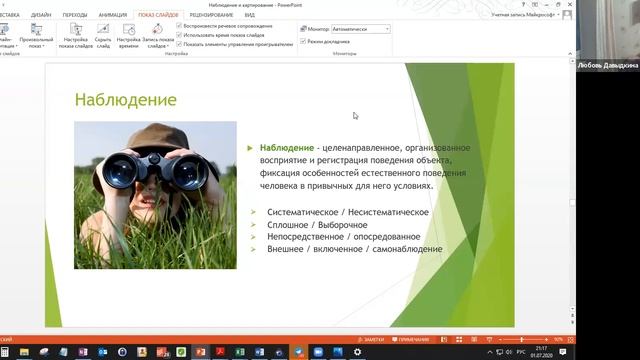Click the Заметки (Notes) status bar button
The image size is (640, 360).
(x=371, y=340)
